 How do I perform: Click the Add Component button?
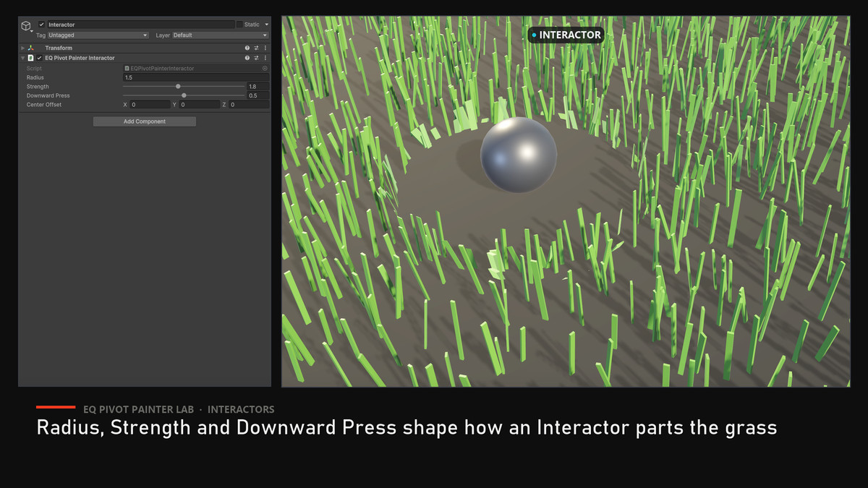coord(145,121)
